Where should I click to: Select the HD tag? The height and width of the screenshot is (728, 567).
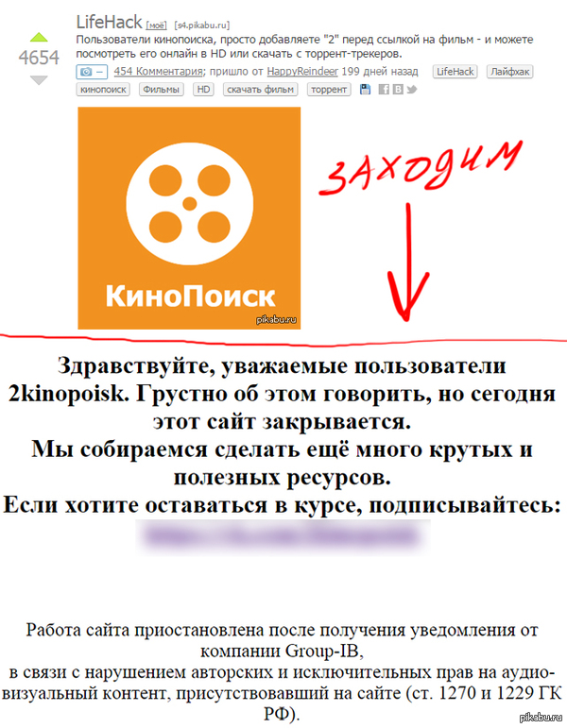(x=203, y=89)
